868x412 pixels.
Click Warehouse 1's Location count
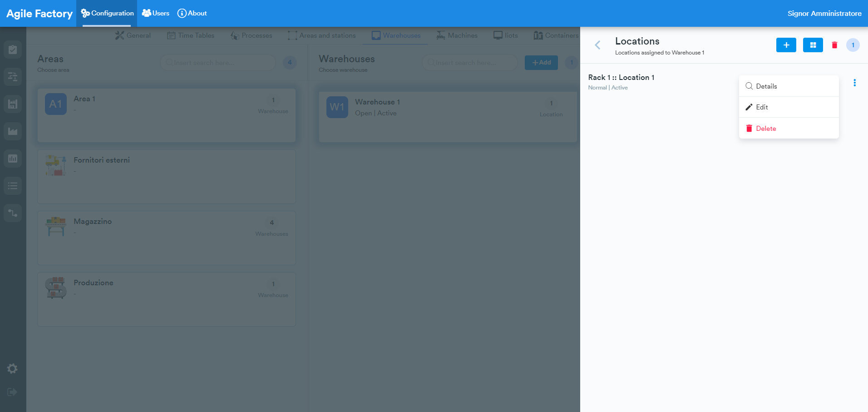[x=551, y=109]
